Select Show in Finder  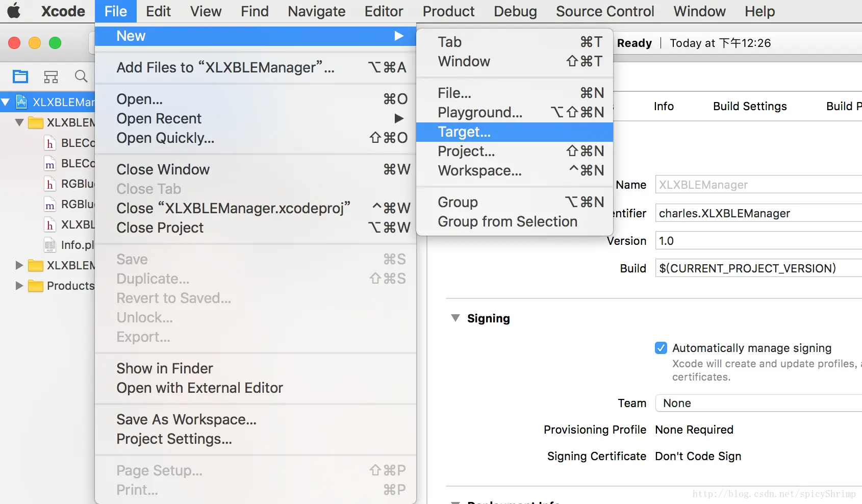click(256, 369)
